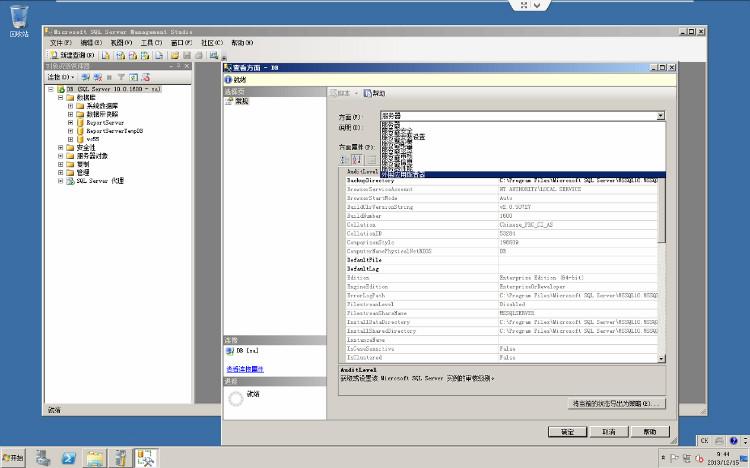Expand the 管理 folder
Screen dimensions: 750x468
click(60, 172)
